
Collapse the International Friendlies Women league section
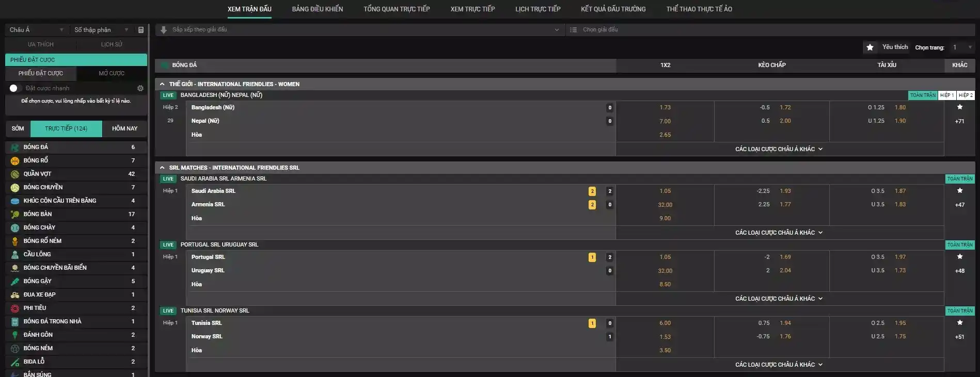click(x=162, y=84)
